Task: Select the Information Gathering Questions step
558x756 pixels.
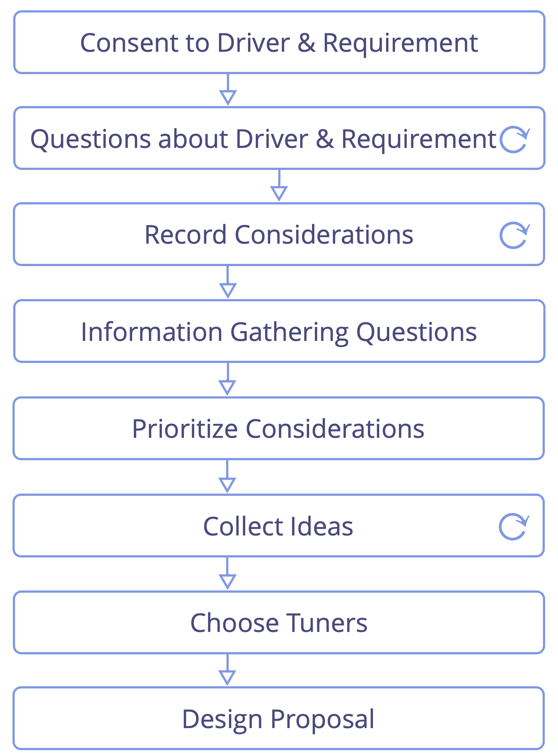Action: click(279, 331)
